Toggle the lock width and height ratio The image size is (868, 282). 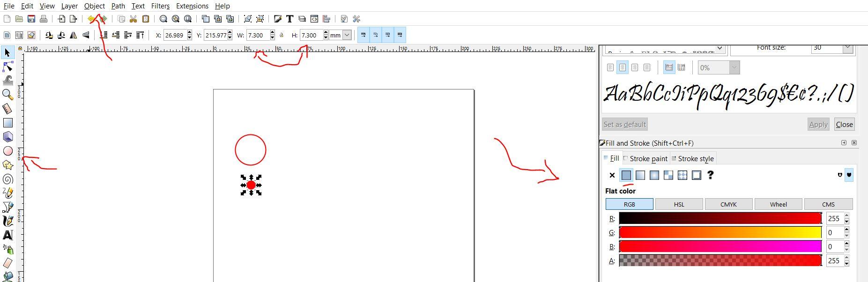pos(282,35)
